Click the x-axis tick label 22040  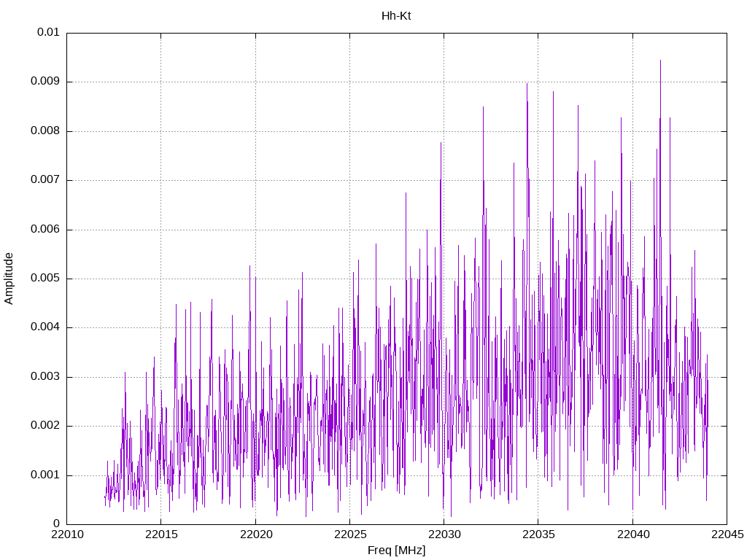tap(633, 534)
